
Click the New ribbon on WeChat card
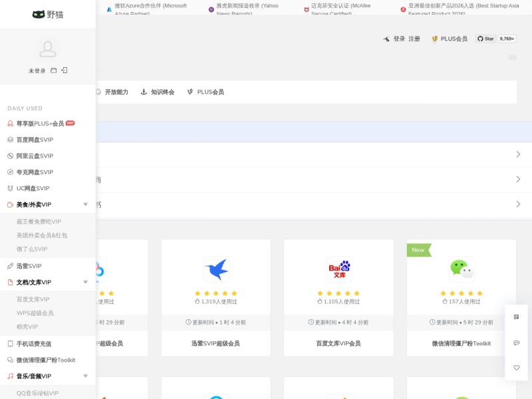pyautogui.click(x=419, y=250)
